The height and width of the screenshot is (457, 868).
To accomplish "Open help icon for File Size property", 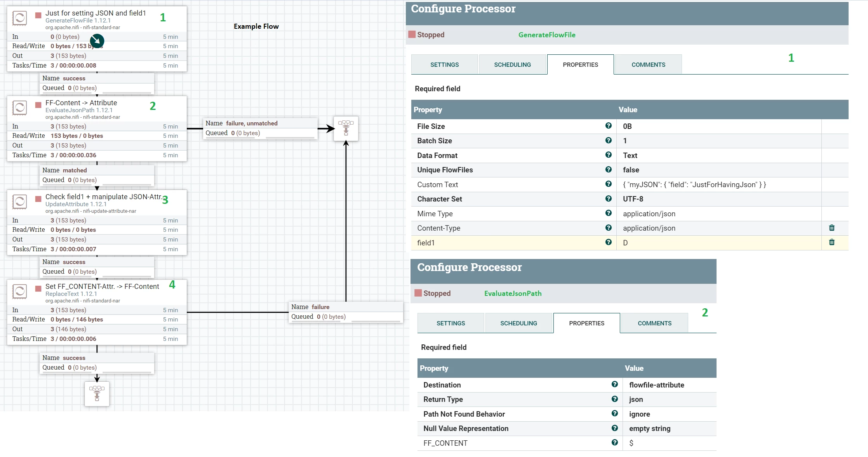I will coord(608,126).
